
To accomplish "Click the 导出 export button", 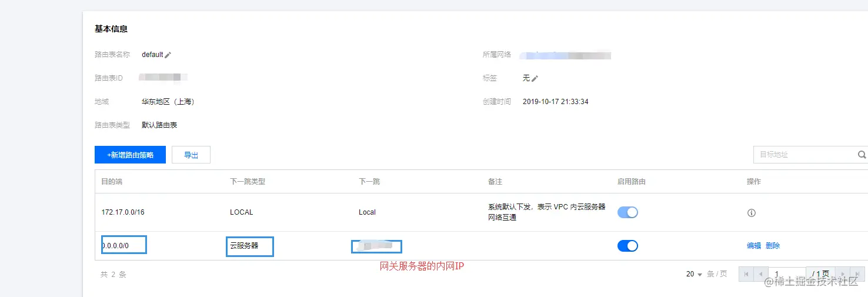I will tap(191, 155).
